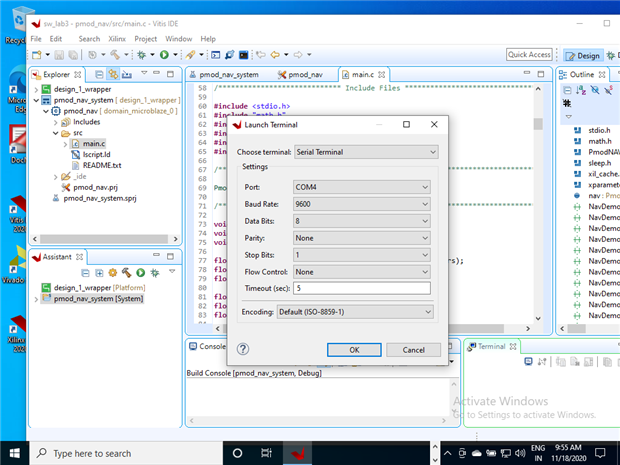Viewport: 620px width, 465px height.
Task: Select lscript.ld in the Explorer tree
Action: 96,155
